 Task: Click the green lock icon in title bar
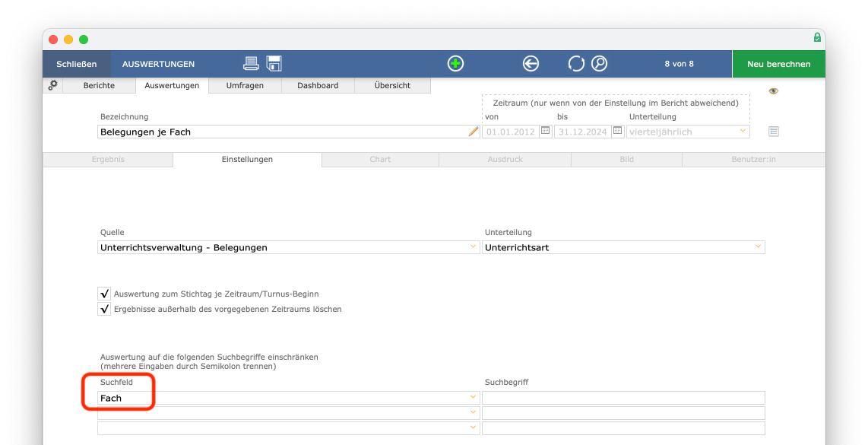pyautogui.click(x=817, y=38)
